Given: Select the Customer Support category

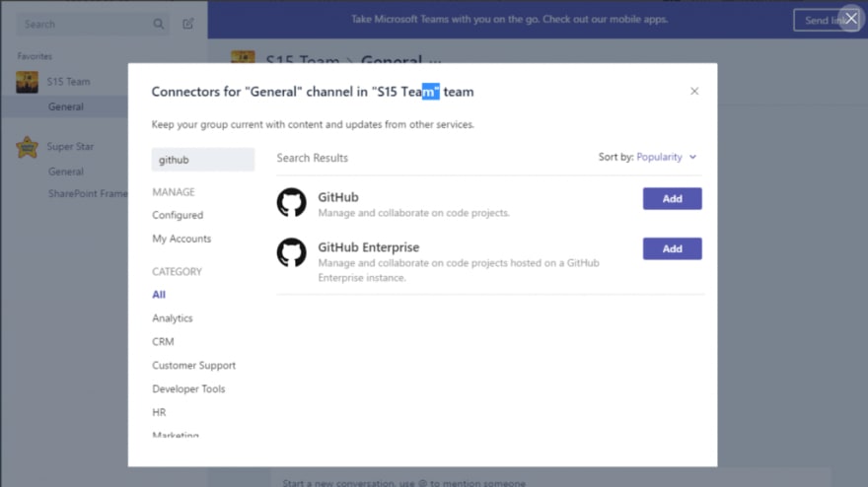Looking at the screenshot, I should click(x=193, y=365).
